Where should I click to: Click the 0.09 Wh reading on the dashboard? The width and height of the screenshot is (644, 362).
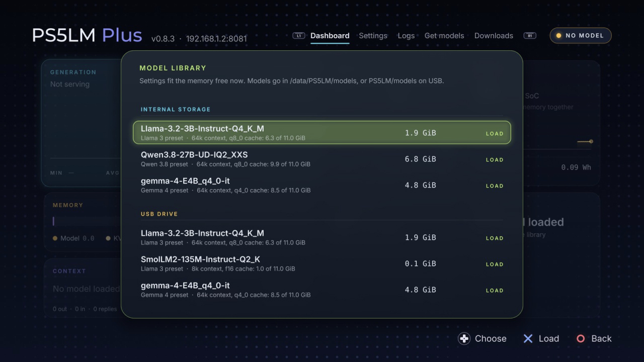click(x=576, y=167)
